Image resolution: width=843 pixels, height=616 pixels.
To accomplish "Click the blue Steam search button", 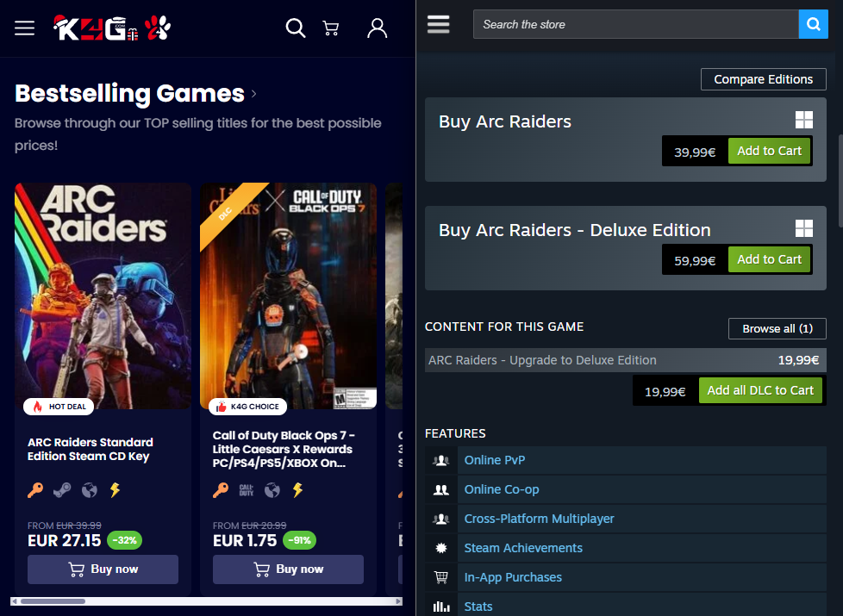I will point(813,24).
